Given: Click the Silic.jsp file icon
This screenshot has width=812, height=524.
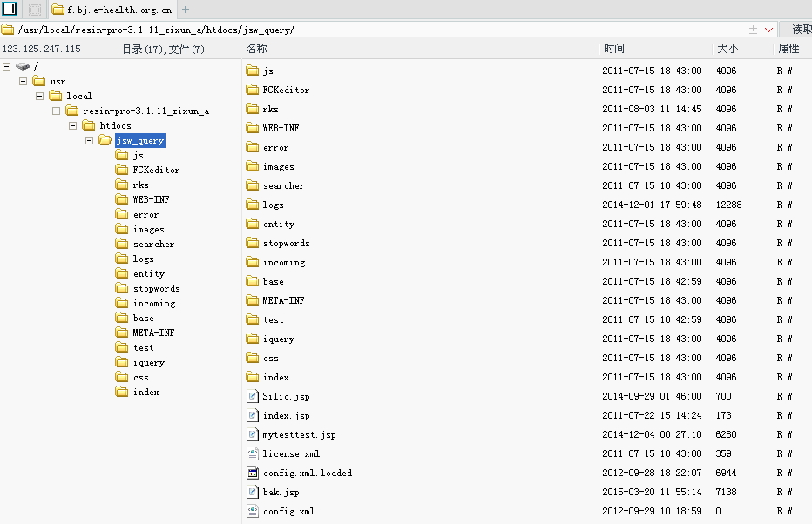Looking at the screenshot, I should coord(252,396).
